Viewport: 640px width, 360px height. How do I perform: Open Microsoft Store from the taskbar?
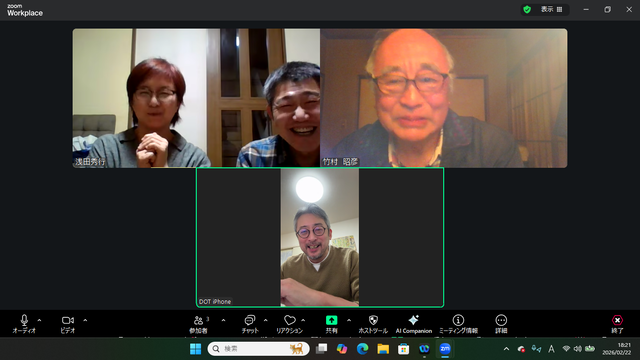coord(404,349)
